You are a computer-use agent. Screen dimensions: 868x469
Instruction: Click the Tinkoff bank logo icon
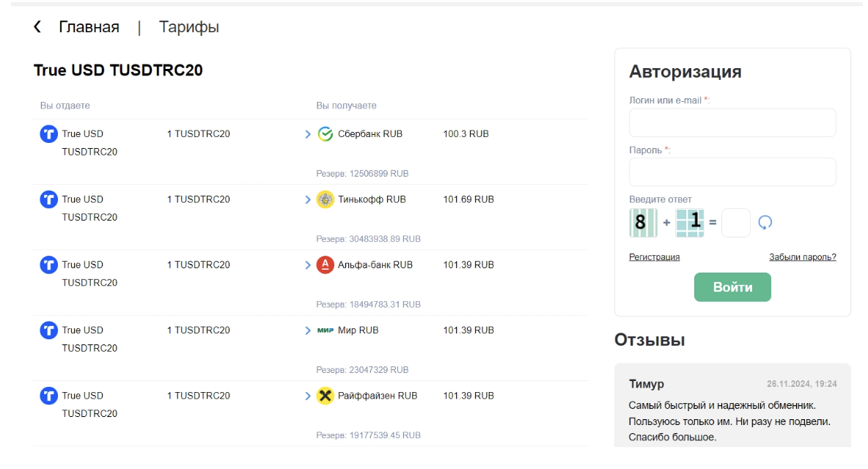(x=325, y=199)
